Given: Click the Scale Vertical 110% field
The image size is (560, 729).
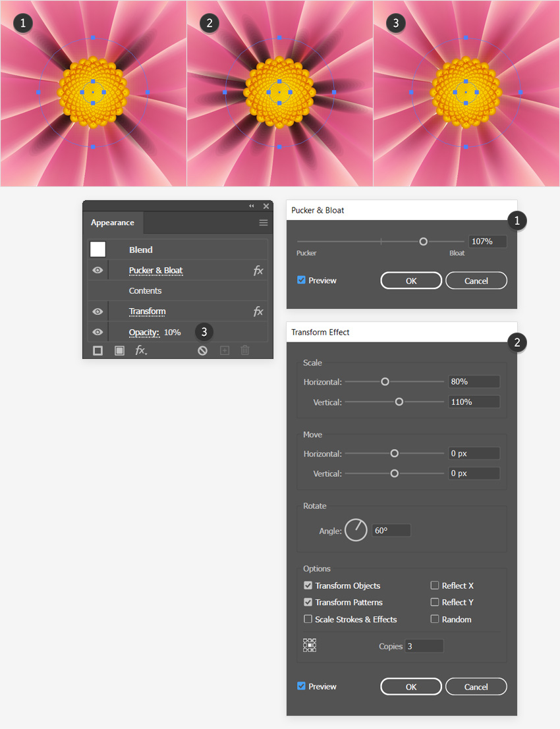Looking at the screenshot, I should point(474,402).
